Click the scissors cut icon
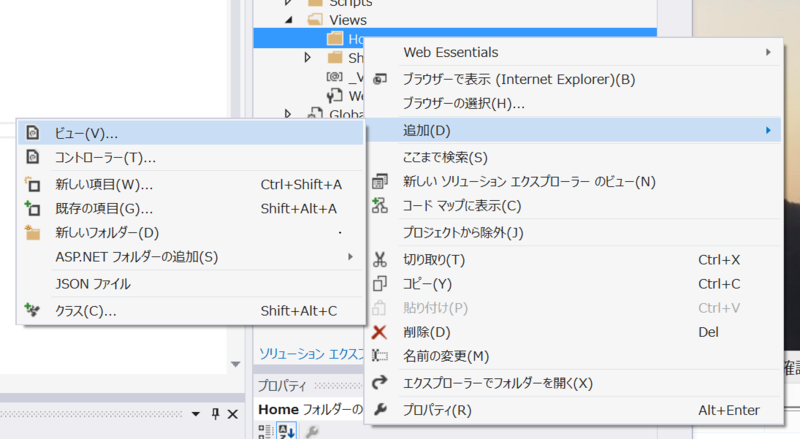Image resolution: width=800 pixels, height=439 pixels. pyautogui.click(x=380, y=260)
